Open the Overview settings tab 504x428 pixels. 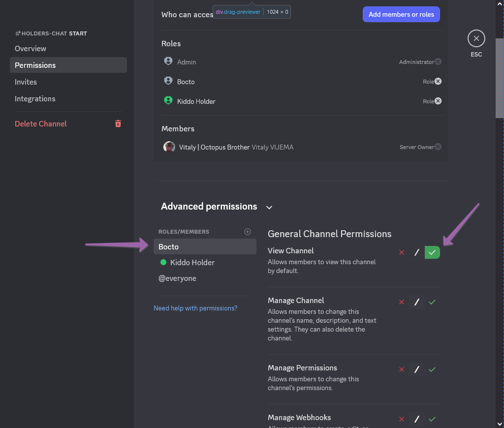[x=31, y=49]
